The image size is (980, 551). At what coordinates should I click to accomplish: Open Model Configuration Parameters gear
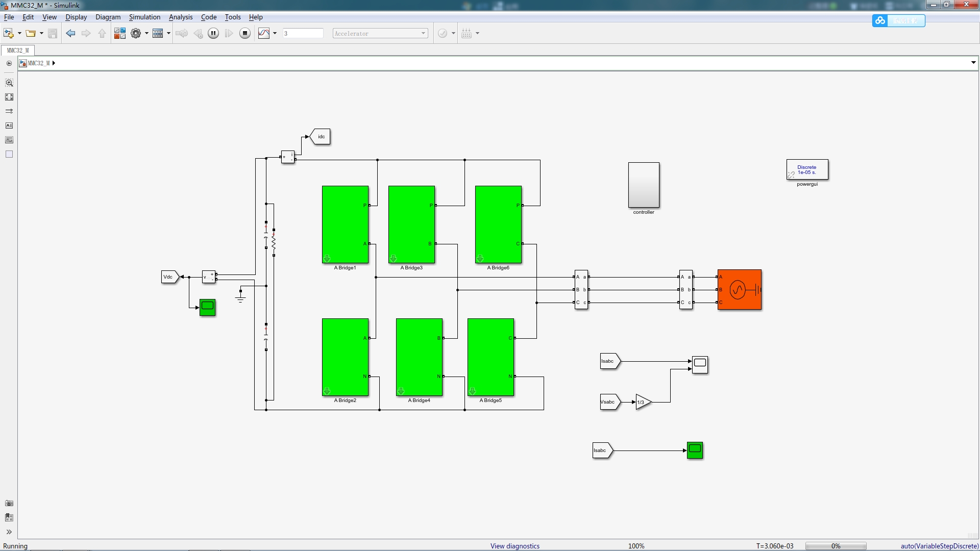[x=136, y=34]
